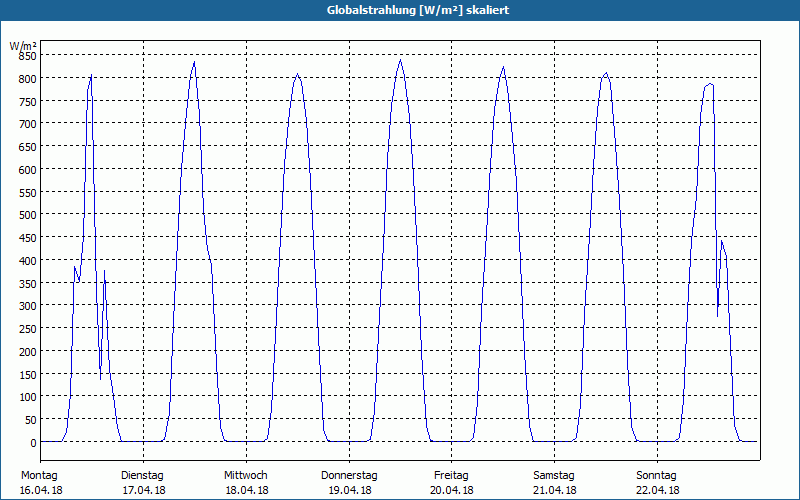Viewport: 800px width, 500px height.
Task: Click the date 17.04.18
Action: [x=144, y=490]
